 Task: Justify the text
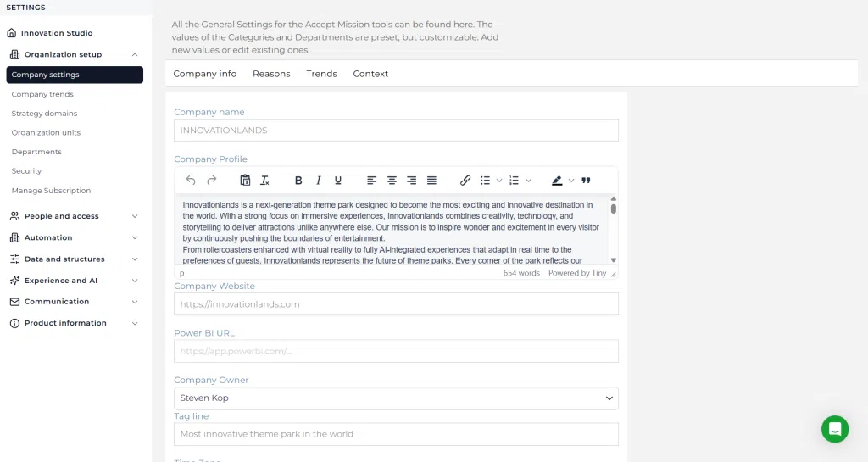click(431, 181)
